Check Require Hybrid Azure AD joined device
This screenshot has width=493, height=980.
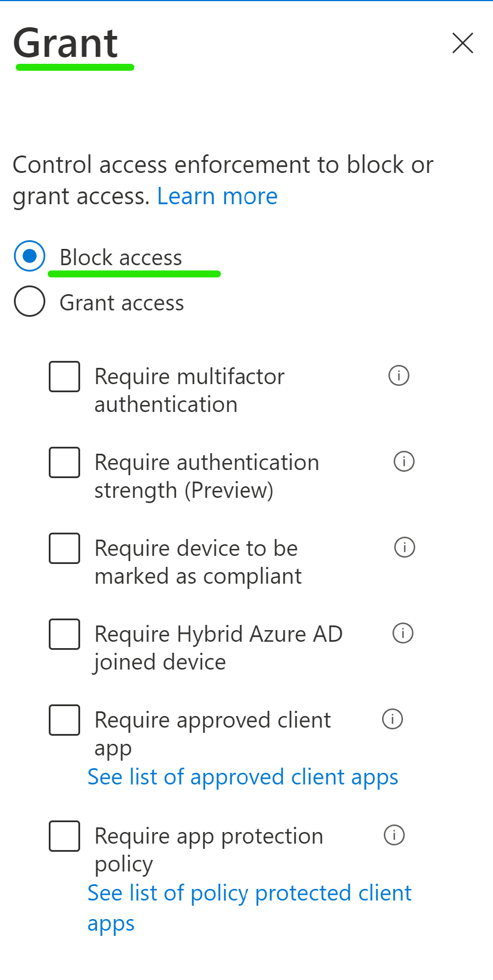coord(64,634)
